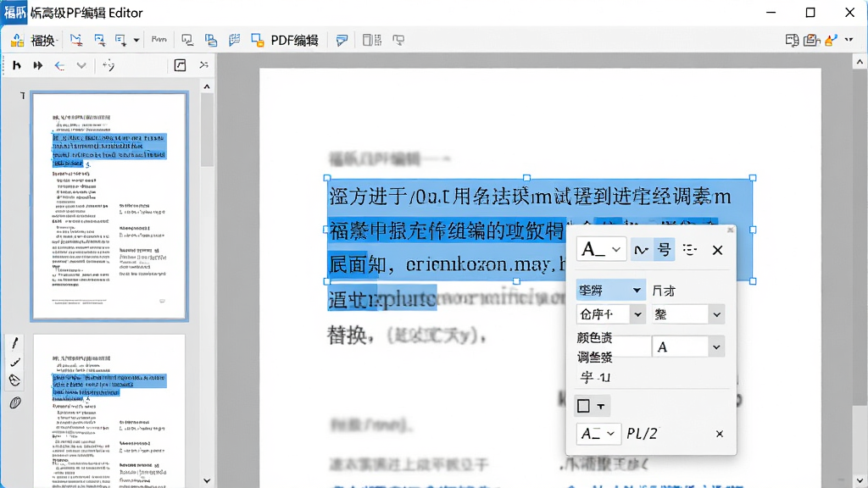Click the first-page black arrow icon
868x488 pixels.
click(x=17, y=65)
